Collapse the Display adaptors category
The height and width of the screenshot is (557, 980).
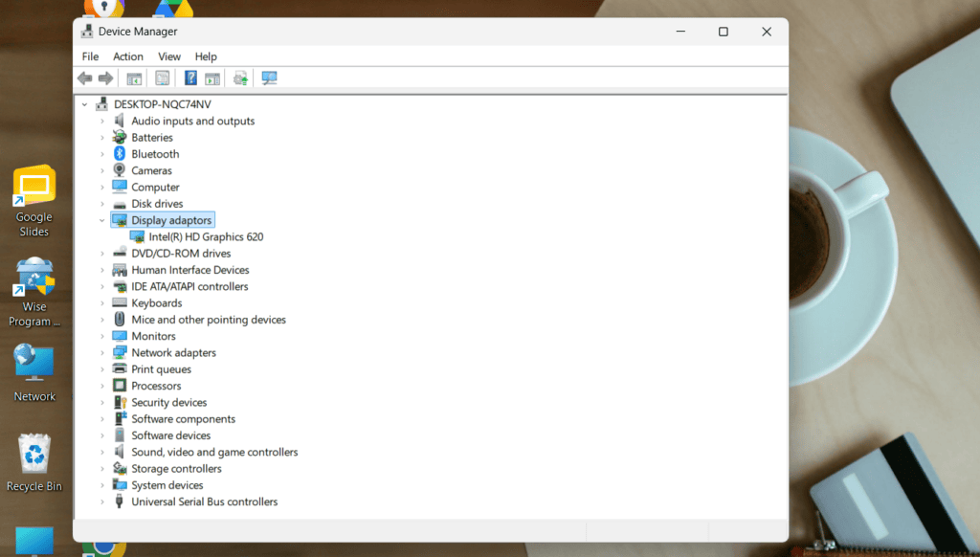point(101,220)
